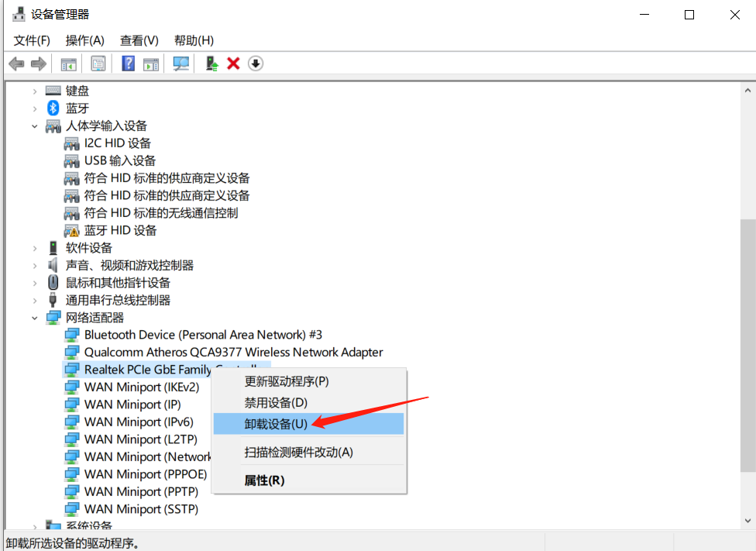
Task: Click the scrollbar up arrow
Action: [747, 90]
